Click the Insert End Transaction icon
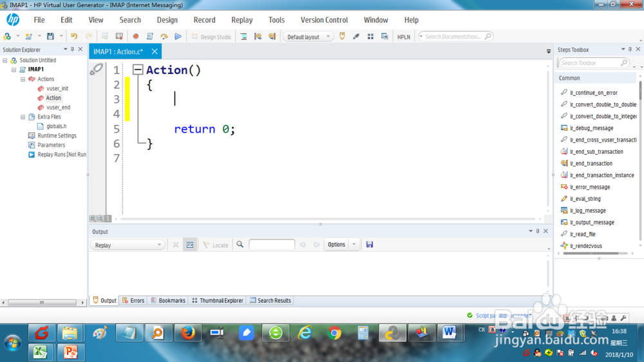The width and height of the screenshot is (644, 362). coord(272,37)
